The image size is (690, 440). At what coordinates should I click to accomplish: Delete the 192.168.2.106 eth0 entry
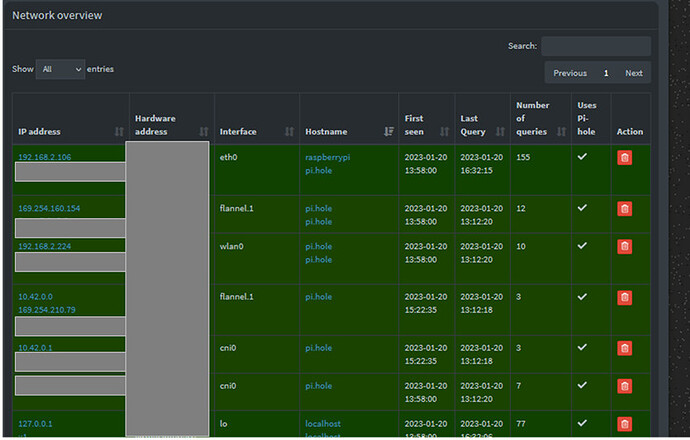tap(624, 158)
